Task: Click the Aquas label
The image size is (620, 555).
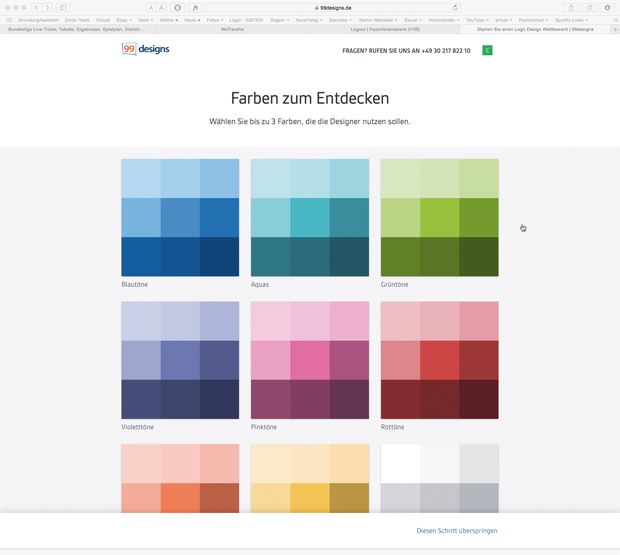Action: click(260, 284)
